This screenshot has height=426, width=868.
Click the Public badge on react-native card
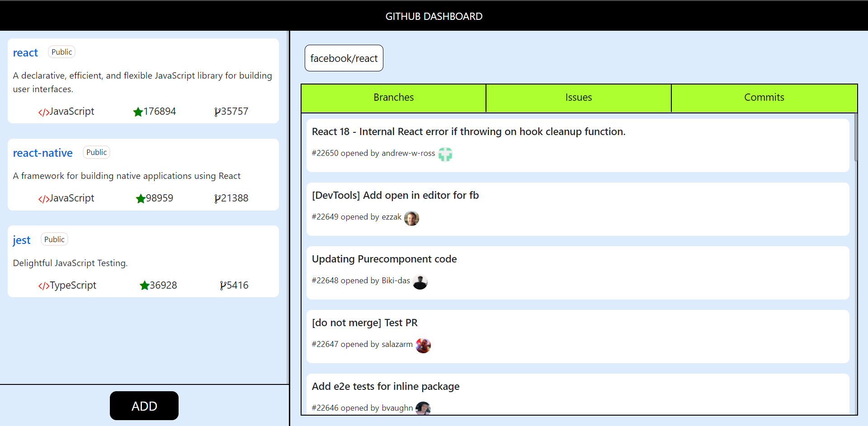point(97,152)
